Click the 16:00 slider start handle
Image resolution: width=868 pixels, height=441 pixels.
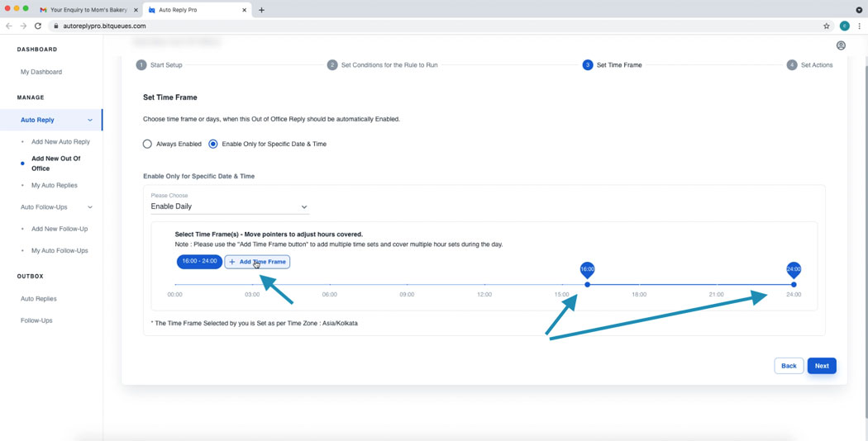tap(587, 284)
